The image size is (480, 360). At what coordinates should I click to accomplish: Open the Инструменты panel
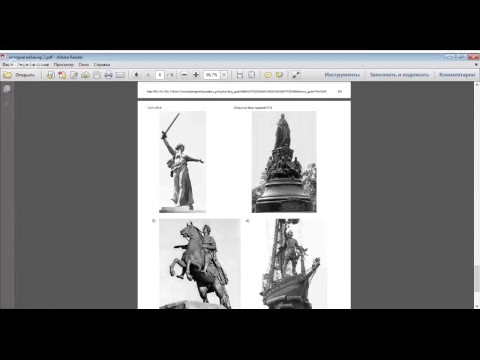coord(342,75)
